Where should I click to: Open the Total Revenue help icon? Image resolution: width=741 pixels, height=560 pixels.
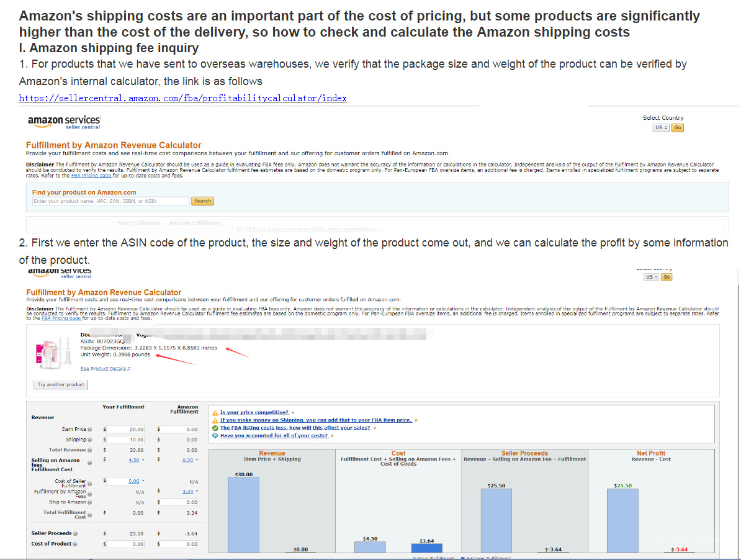point(90,450)
